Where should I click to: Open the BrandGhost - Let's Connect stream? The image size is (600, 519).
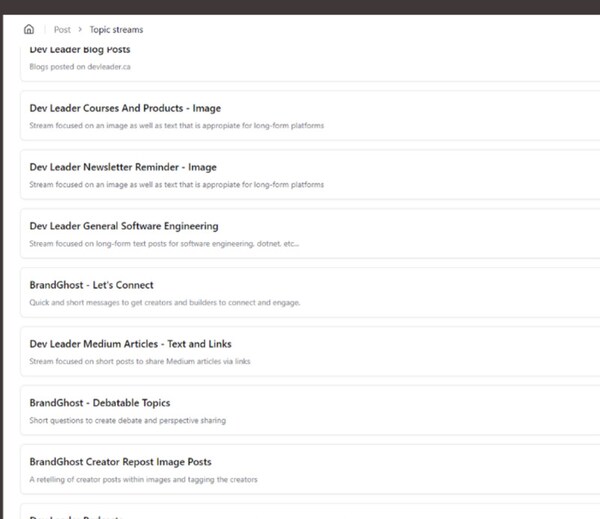tap(92, 285)
